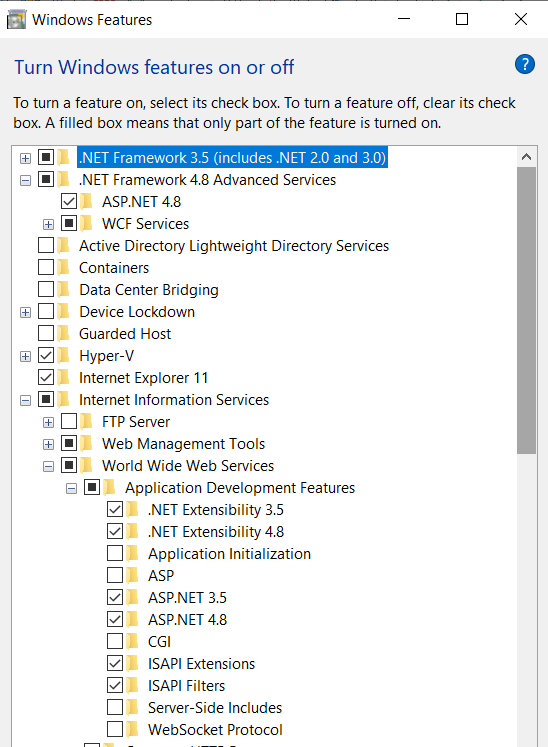
Task: Tick the Guarded Host checkbox
Action: pos(46,333)
